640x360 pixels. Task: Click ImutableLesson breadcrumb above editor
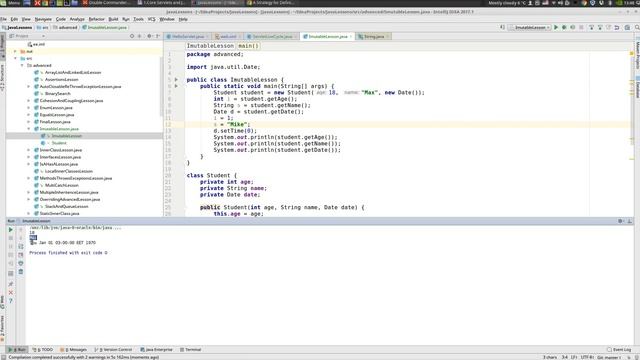click(210, 46)
